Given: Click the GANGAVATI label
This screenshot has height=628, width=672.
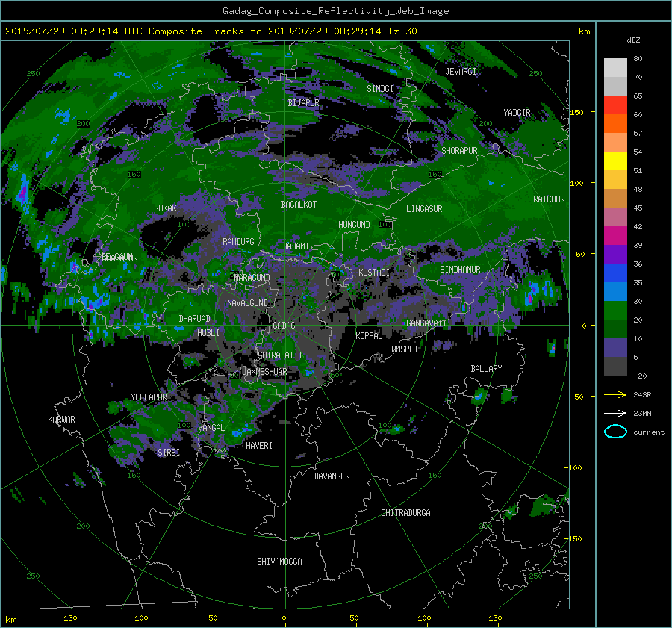Looking at the screenshot, I should coord(426,323).
